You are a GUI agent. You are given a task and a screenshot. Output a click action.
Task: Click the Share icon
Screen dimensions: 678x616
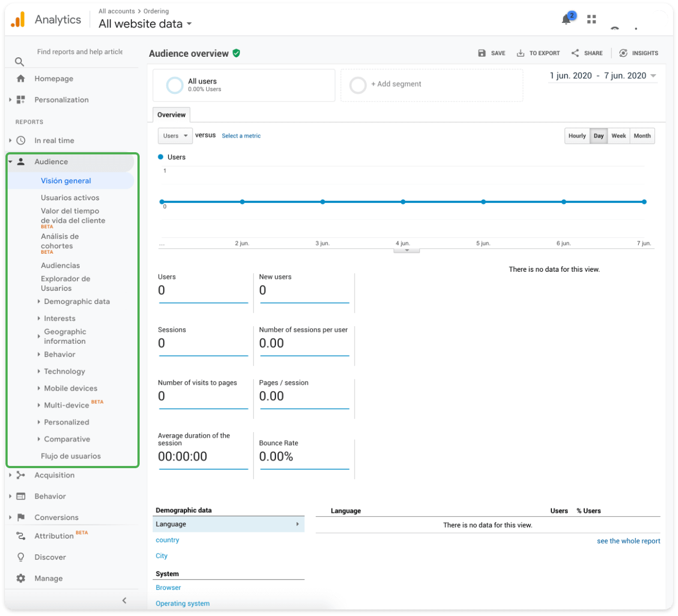coord(575,53)
